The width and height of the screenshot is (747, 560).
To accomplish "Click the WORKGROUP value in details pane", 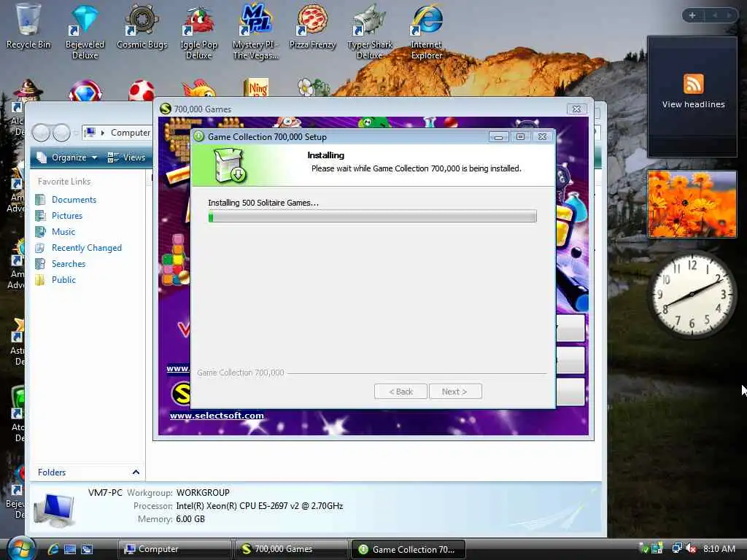I will (203, 492).
